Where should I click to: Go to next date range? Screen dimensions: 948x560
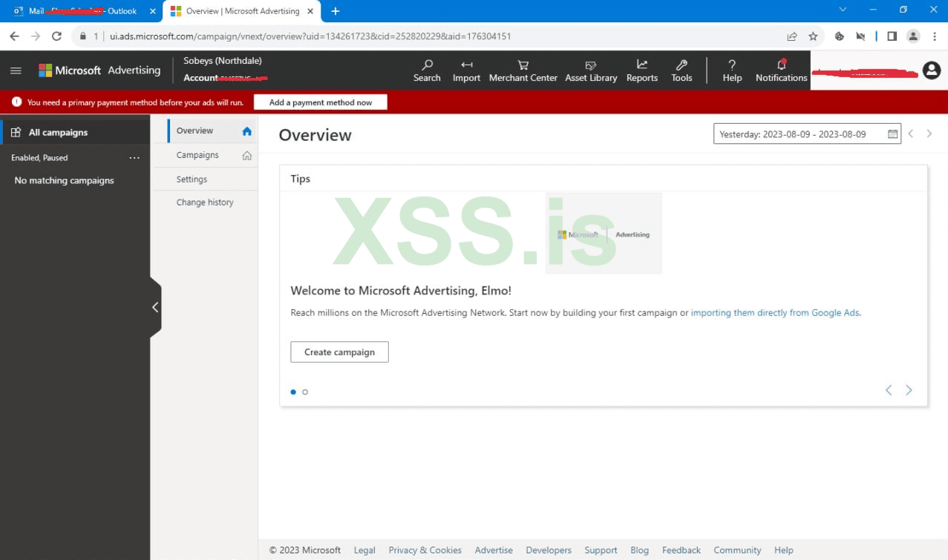pyautogui.click(x=929, y=134)
